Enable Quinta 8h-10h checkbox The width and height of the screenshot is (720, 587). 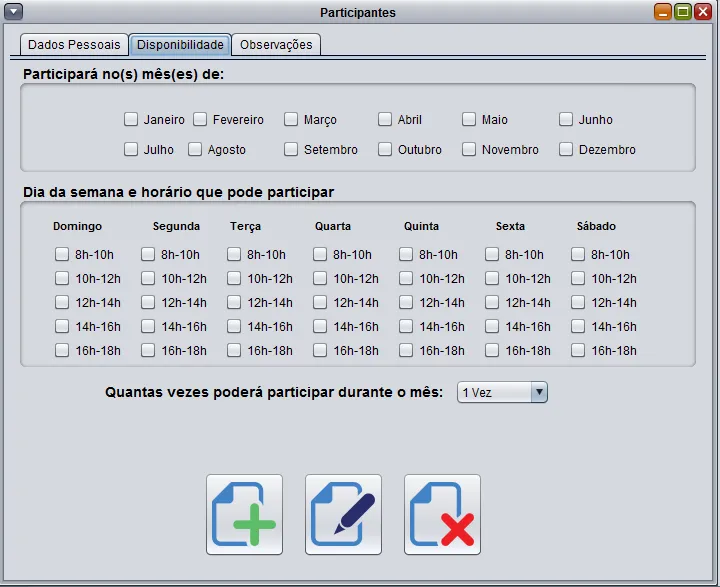click(406, 254)
